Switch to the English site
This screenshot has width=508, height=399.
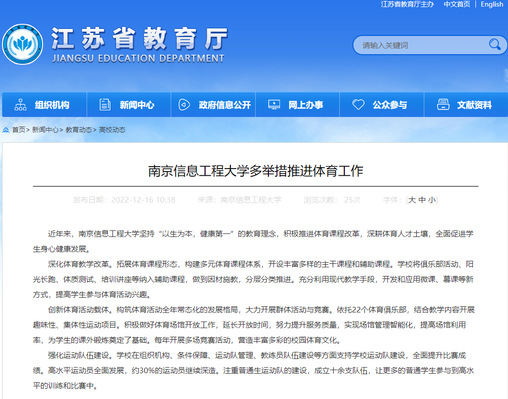(492, 4)
